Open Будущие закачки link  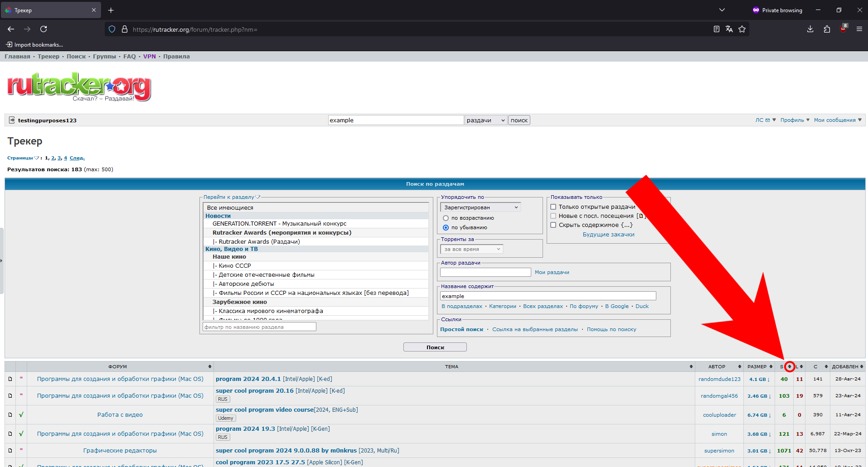[x=608, y=235]
